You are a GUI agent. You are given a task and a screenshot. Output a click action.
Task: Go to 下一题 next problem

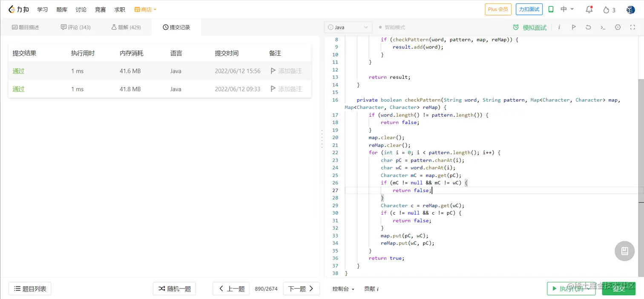[301, 289]
